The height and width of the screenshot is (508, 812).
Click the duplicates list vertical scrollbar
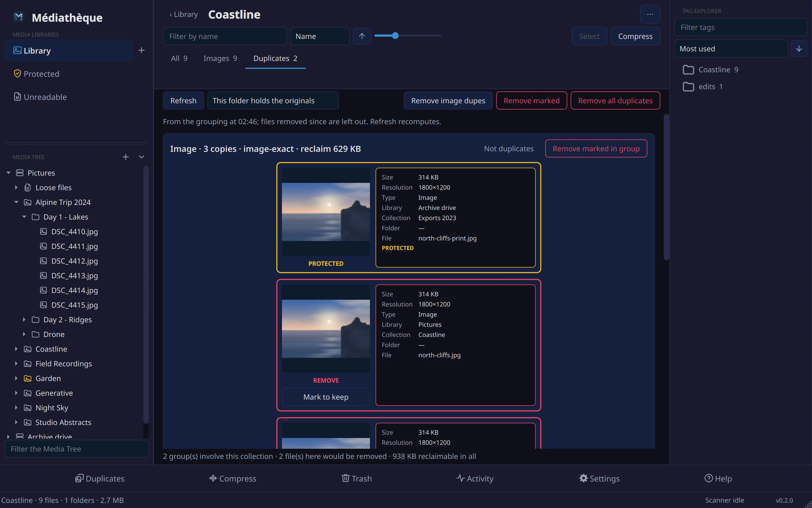(666, 187)
